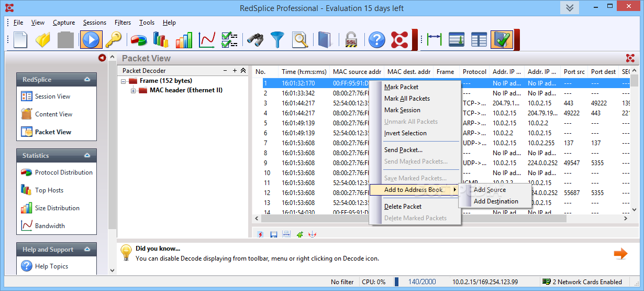Screen dimensions: 644x291
Task: Open Protocol Distribution statistics
Action: [x=57, y=173]
